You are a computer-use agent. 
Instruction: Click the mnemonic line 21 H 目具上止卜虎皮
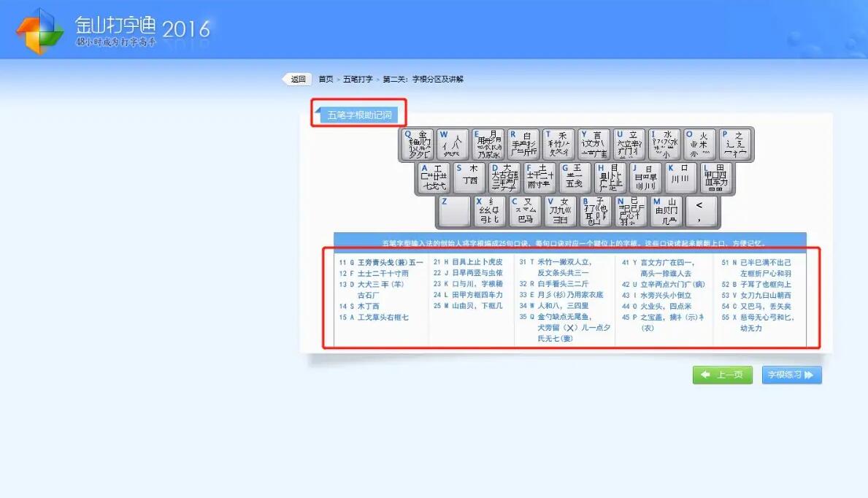468,262
